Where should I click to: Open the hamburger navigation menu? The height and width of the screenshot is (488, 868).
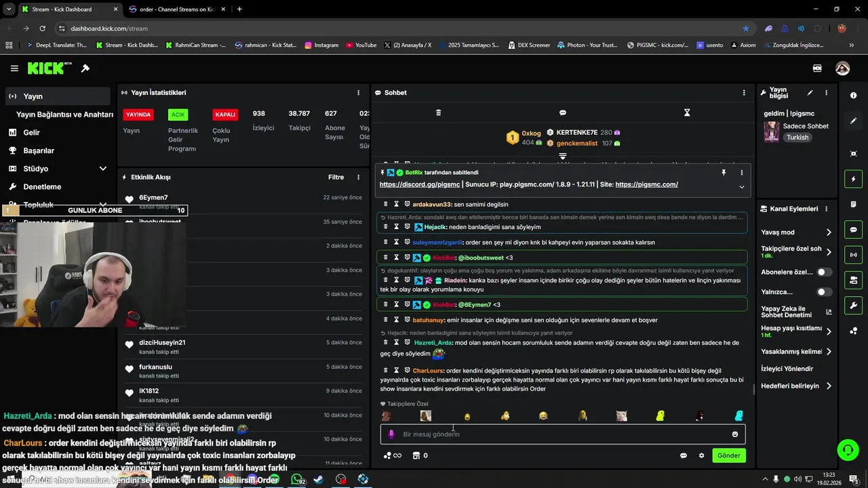point(14,68)
